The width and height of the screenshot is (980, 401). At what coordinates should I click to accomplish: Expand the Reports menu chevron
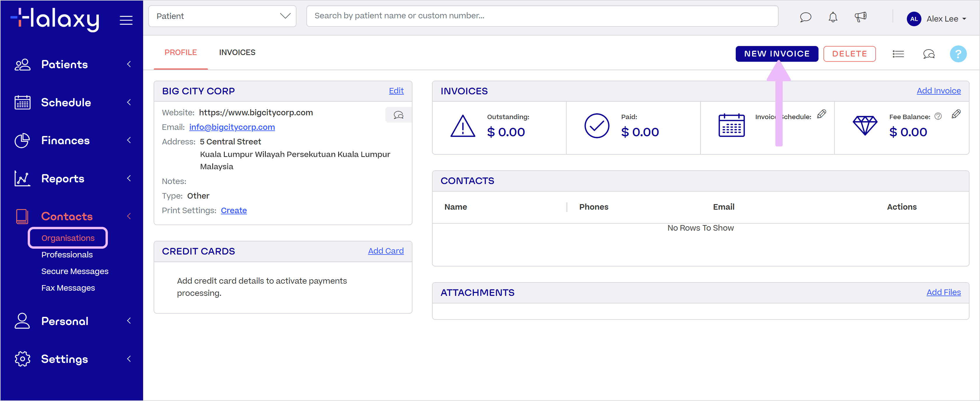pyautogui.click(x=129, y=178)
